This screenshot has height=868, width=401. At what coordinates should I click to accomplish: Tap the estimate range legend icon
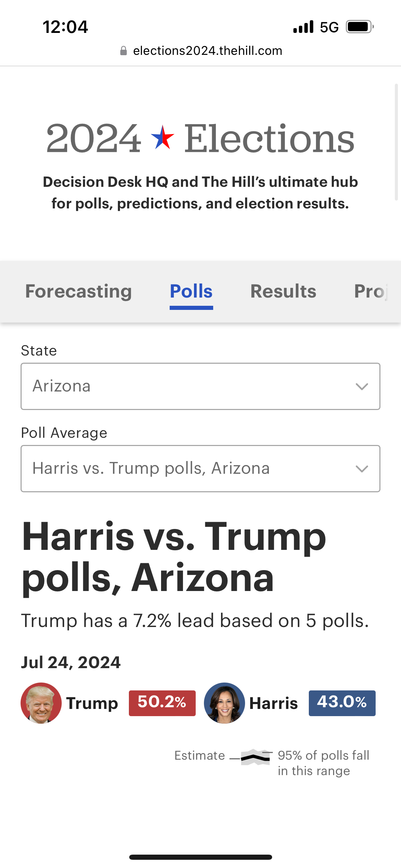click(x=255, y=757)
